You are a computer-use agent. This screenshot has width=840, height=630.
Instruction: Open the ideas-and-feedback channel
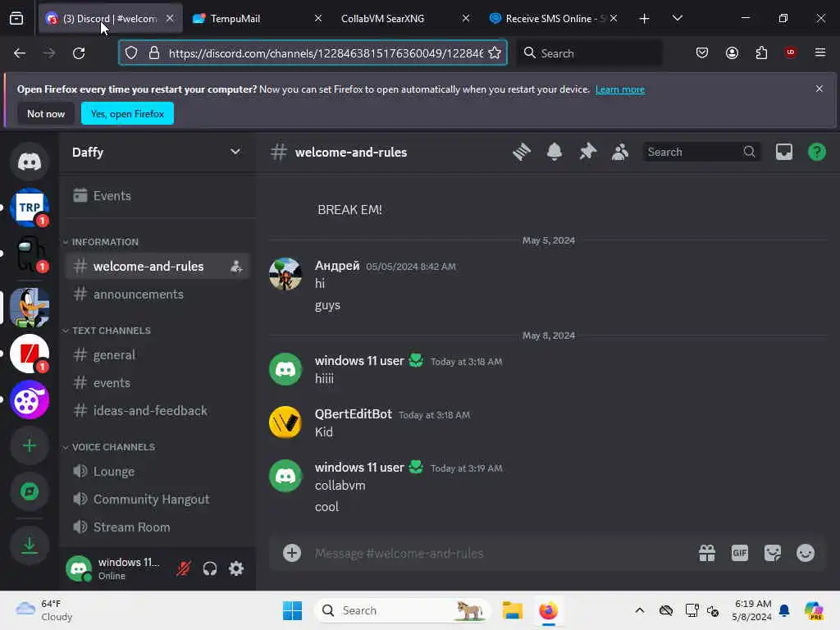tap(157, 410)
